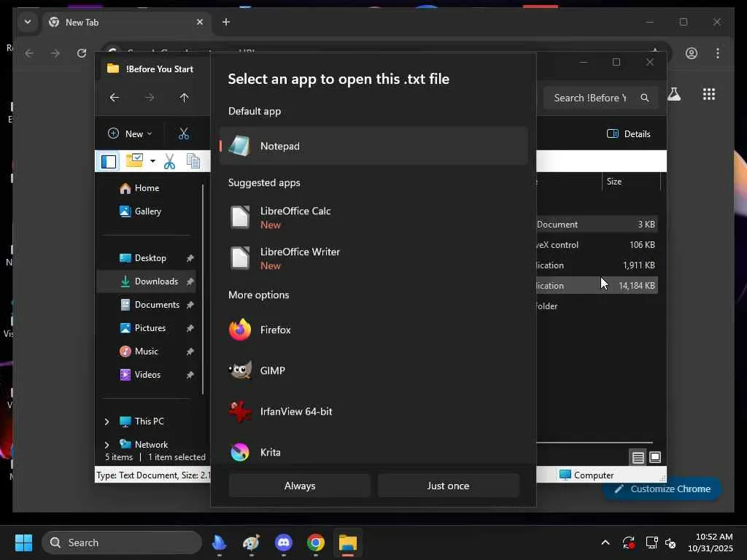Click the taskbar Search box
This screenshot has height=560, width=747.
tap(122, 542)
